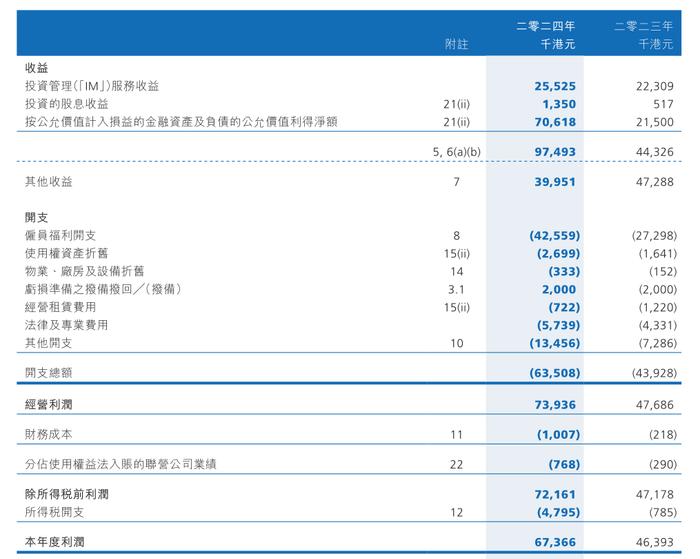Click the 2023 value (152)
This screenshot has height=559, width=700.
(663, 271)
